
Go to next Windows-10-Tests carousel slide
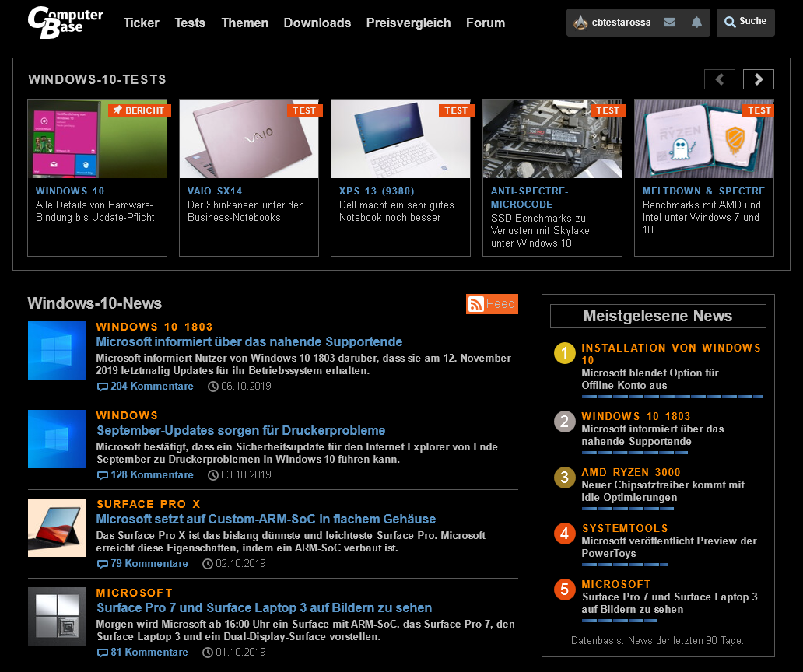coord(759,79)
